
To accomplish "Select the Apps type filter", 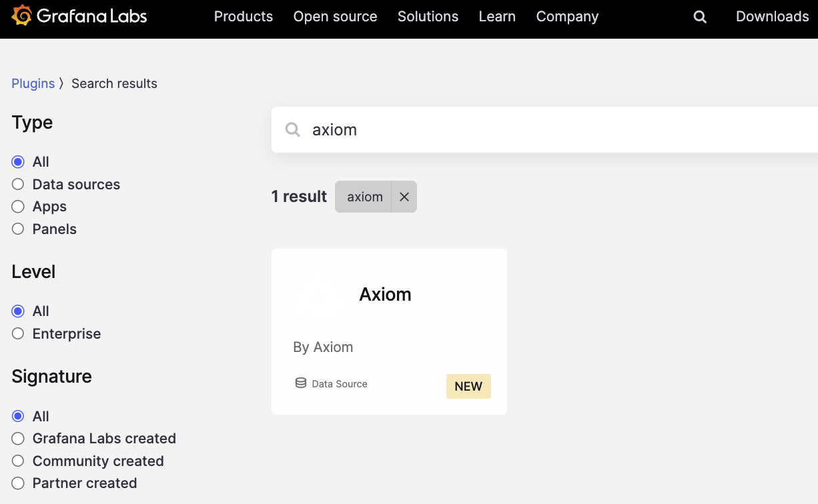I will 18,207.
